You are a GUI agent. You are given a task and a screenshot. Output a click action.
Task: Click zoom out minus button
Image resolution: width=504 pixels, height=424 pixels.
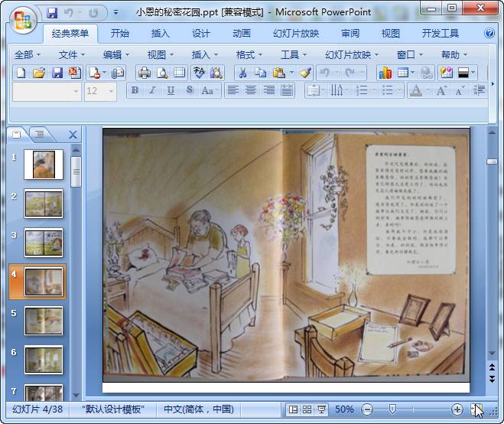(367, 409)
